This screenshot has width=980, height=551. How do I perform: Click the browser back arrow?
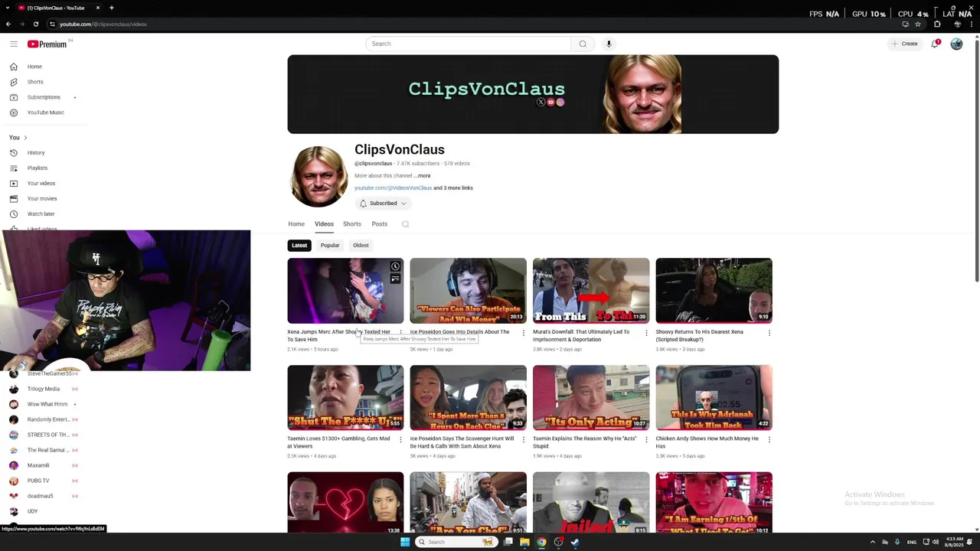8,24
